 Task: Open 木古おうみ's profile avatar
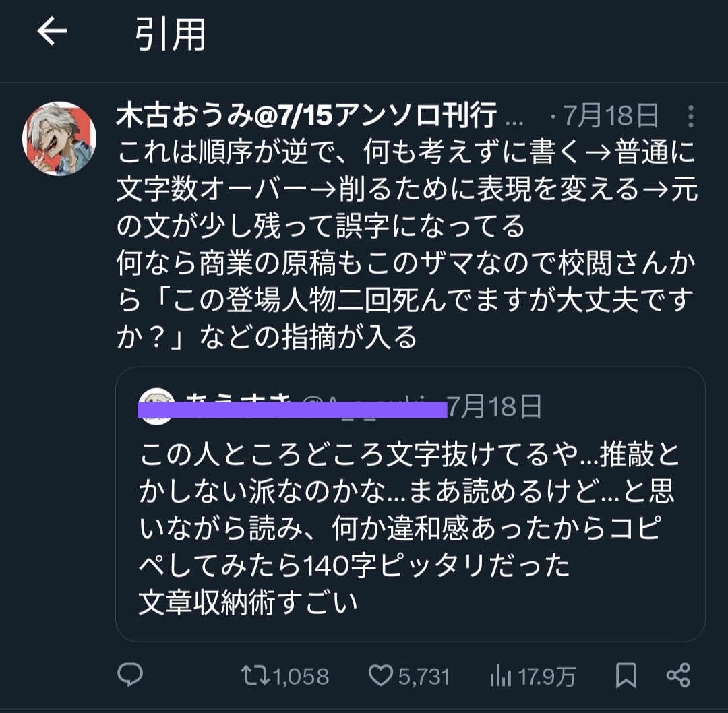click(59, 138)
